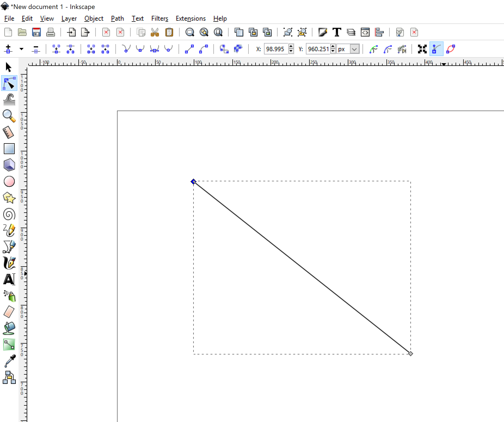Select the Zoom magnifier tool

[9, 116]
